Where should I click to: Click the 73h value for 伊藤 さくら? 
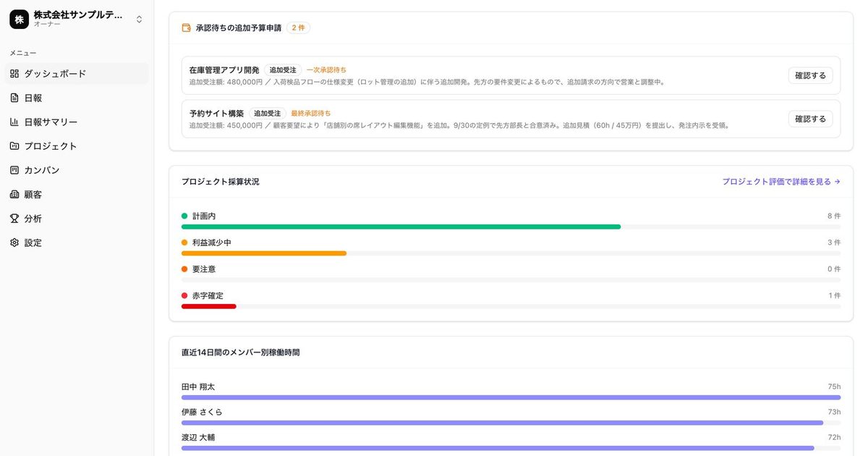coord(834,412)
